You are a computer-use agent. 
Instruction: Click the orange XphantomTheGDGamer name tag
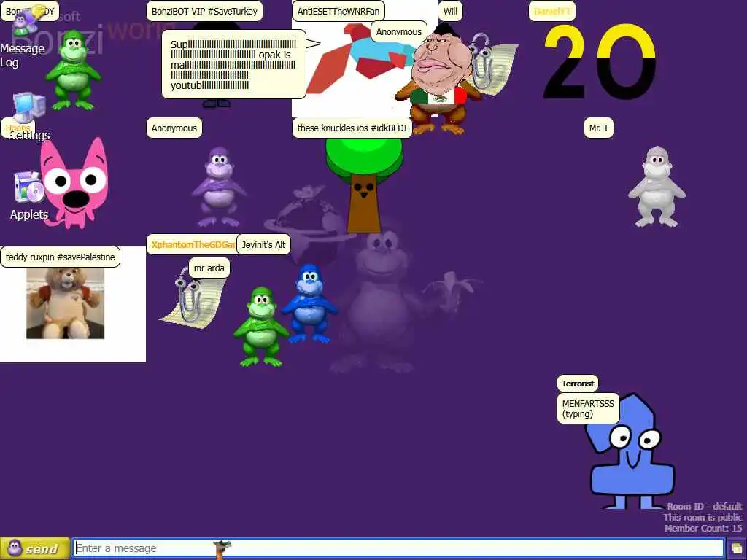click(x=193, y=244)
